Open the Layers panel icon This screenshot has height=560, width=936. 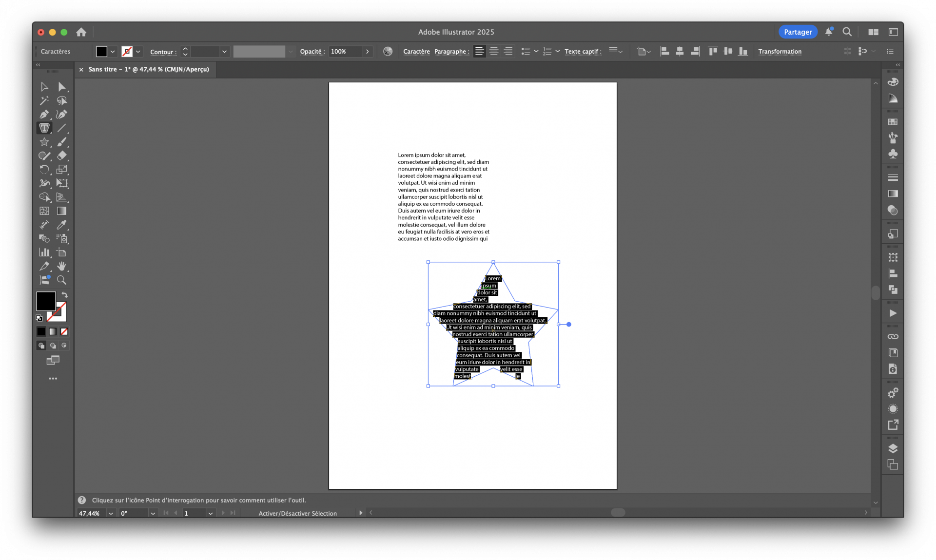tap(893, 448)
